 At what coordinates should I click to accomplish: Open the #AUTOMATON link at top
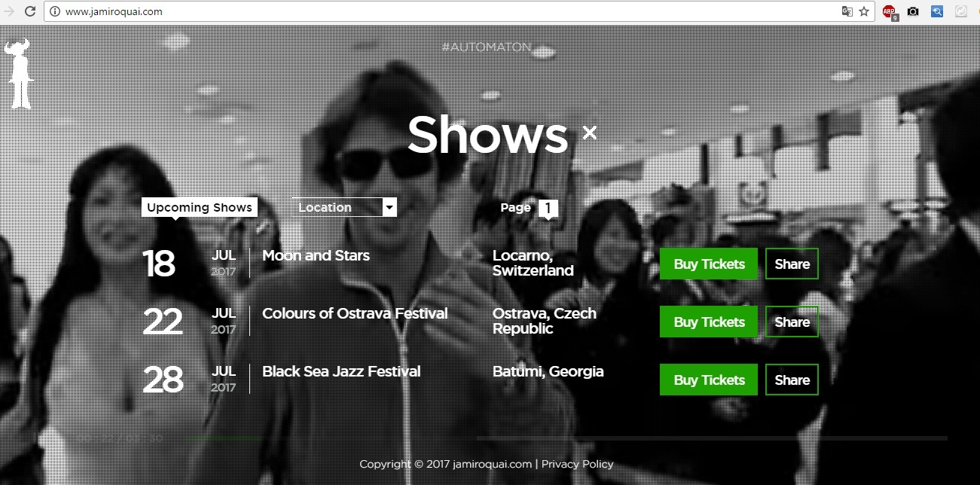coord(487,47)
